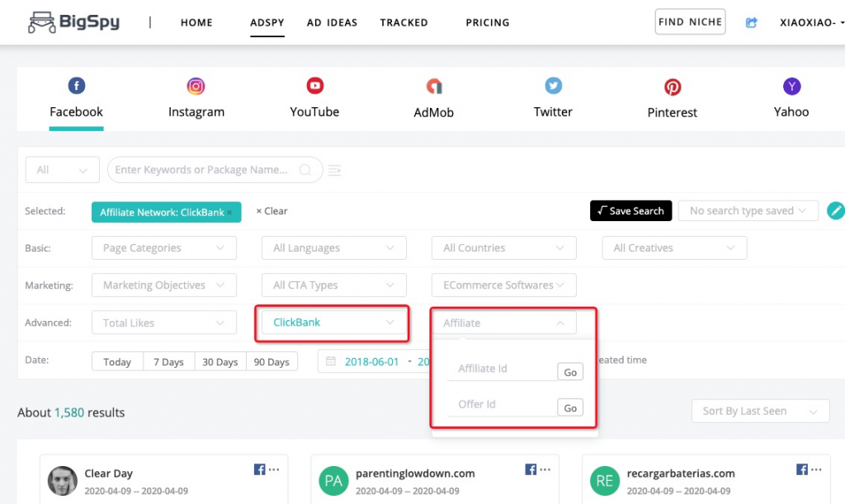Image resolution: width=845 pixels, height=504 pixels.
Task: Open more options on parentinglowdown.com card
Action: pyautogui.click(x=545, y=469)
